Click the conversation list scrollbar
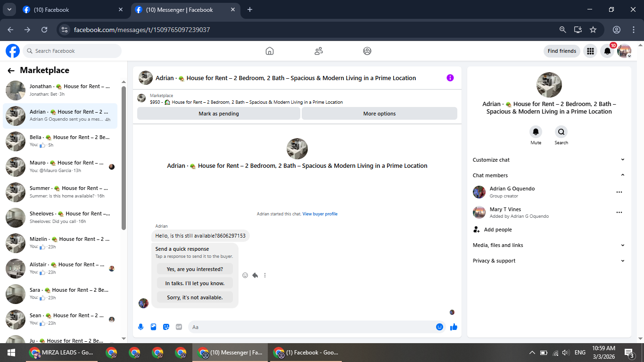 click(124, 158)
